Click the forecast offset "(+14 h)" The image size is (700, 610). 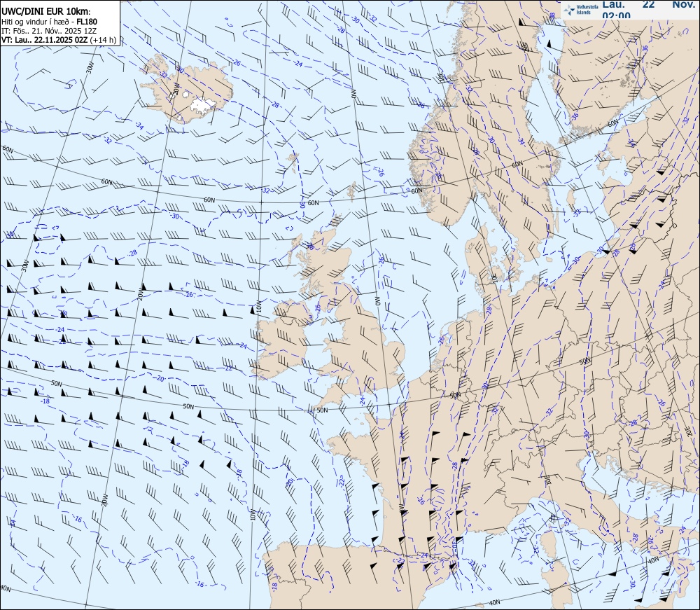(x=103, y=40)
